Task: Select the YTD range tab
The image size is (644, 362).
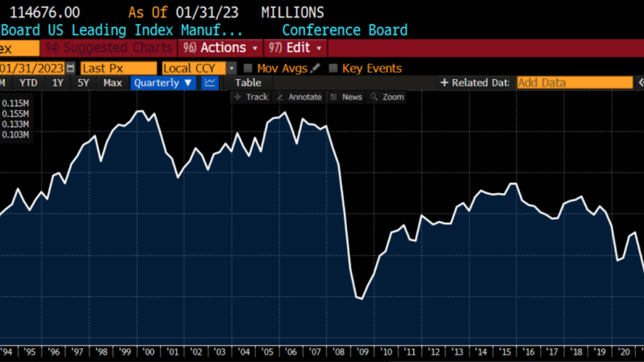Action: click(28, 83)
